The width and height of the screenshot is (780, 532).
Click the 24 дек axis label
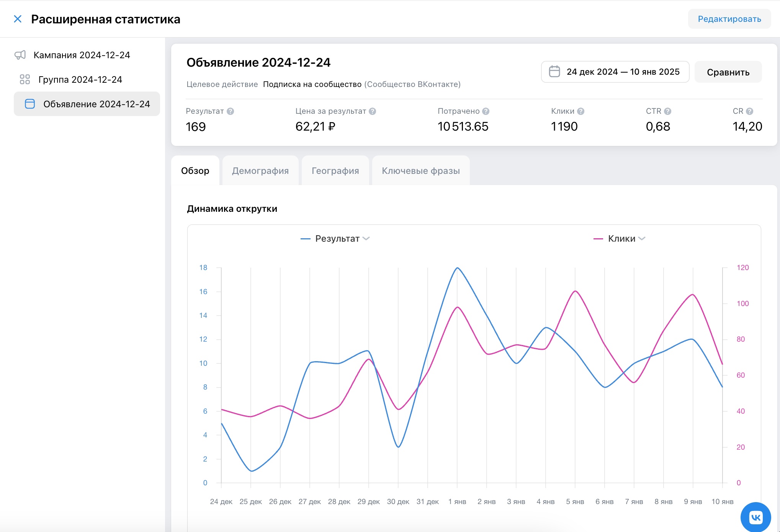(x=221, y=502)
